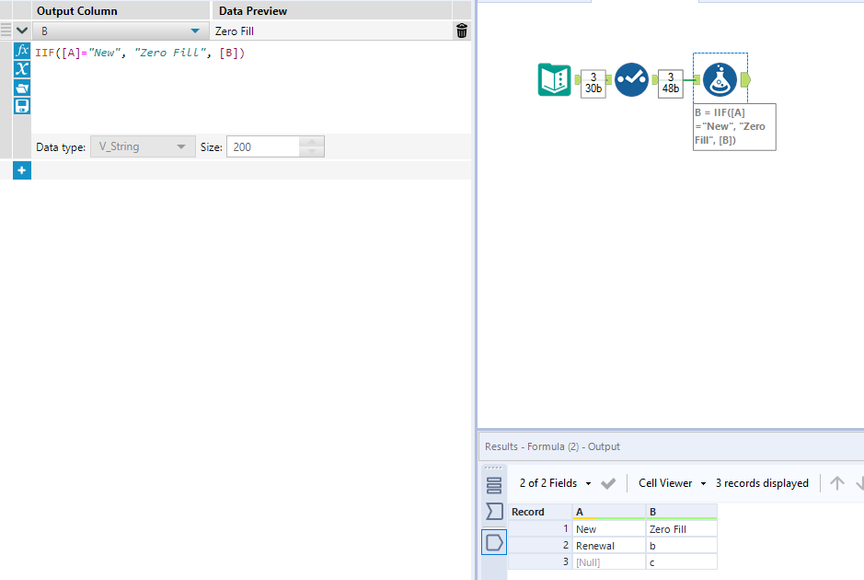Select the Formula flask tool on the canvas

(720, 80)
